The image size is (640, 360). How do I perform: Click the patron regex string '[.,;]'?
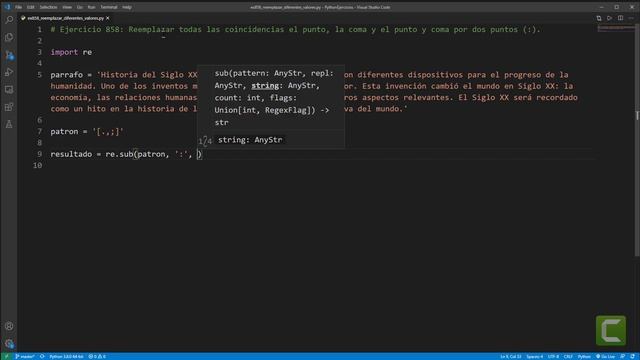point(108,131)
